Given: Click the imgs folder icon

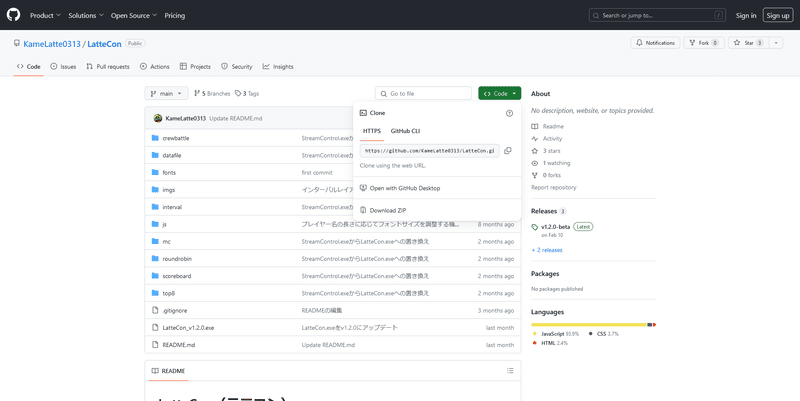Looking at the screenshot, I should tap(155, 190).
